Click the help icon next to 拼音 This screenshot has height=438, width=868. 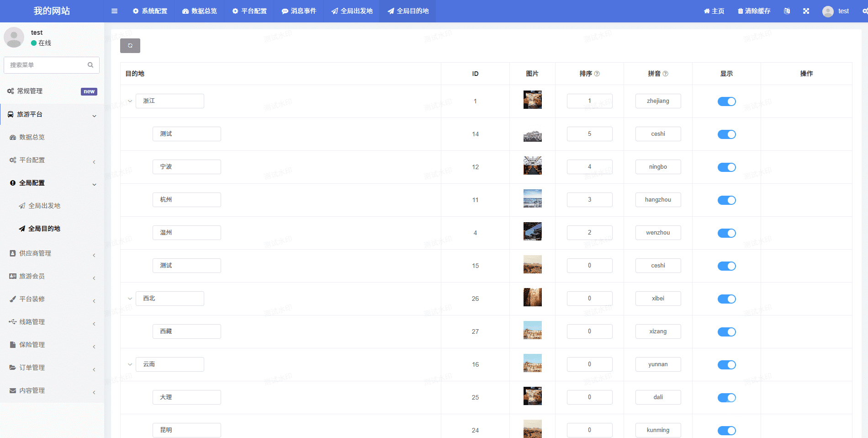pyautogui.click(x=666, y=74)
